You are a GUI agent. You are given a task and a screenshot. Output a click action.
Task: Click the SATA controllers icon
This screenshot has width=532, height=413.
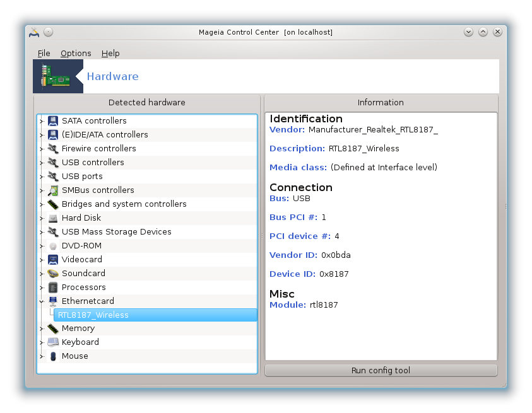[x=53, y=120]
